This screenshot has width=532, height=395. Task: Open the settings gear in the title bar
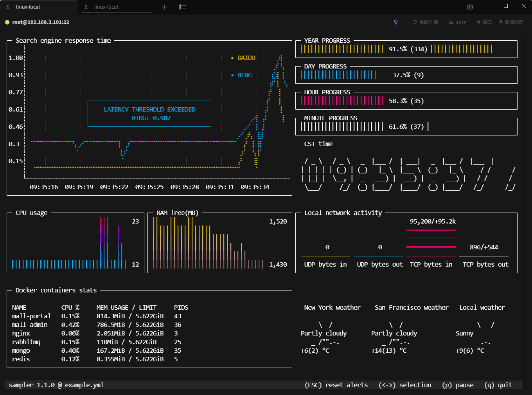(x=470, y=7)
